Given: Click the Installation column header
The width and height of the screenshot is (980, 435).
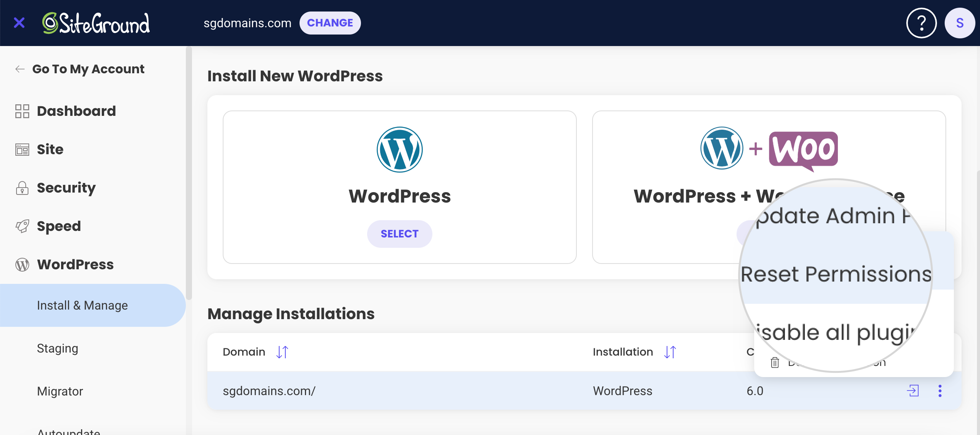Looking at the screenshot, I should (x=623, y=352).
